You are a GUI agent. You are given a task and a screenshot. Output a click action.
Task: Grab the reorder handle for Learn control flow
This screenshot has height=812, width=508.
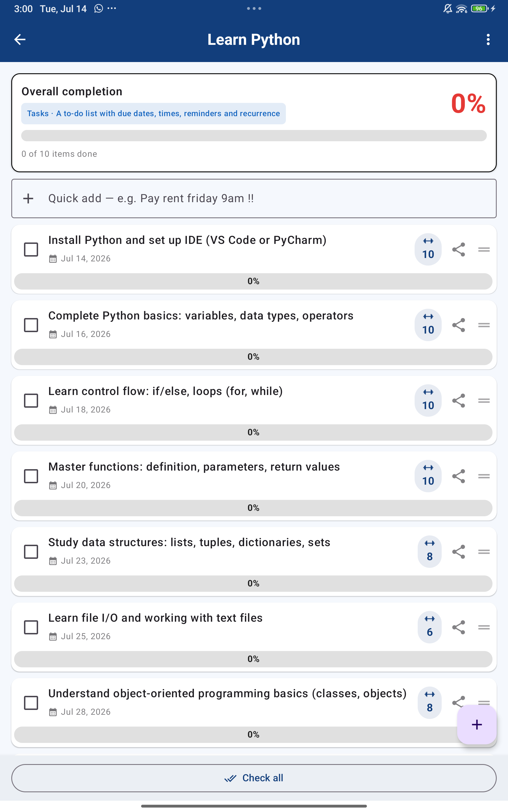click(x=484, y=400)
